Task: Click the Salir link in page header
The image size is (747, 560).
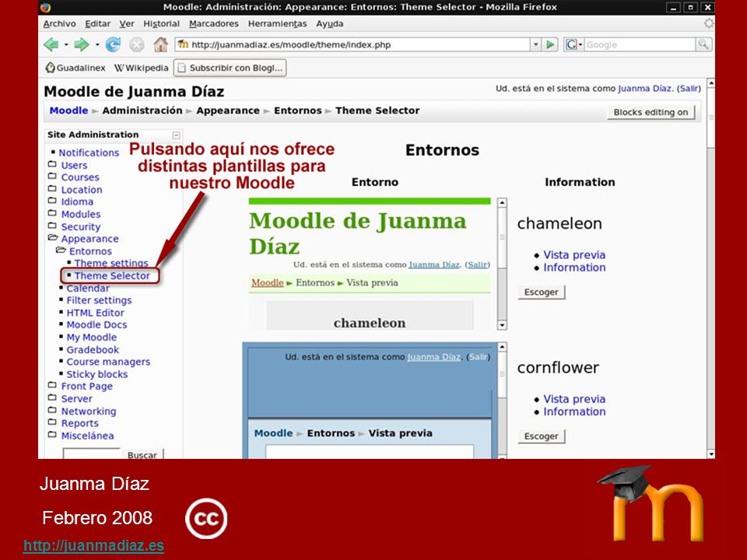Action: click(689, 89)
